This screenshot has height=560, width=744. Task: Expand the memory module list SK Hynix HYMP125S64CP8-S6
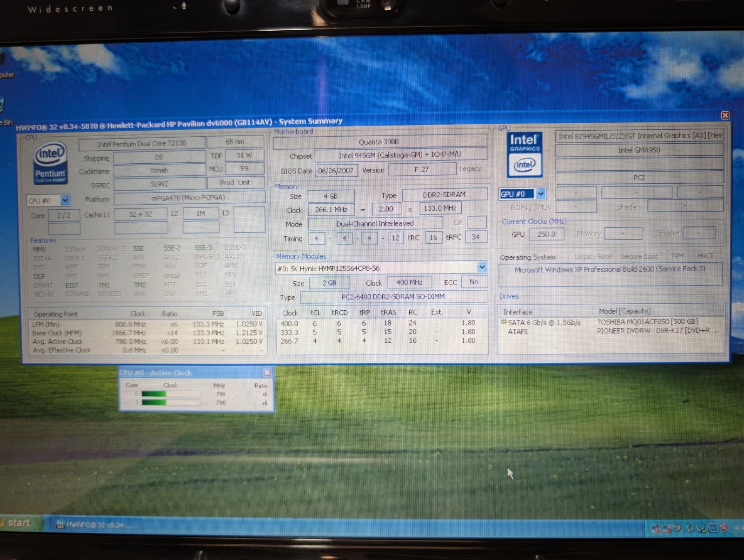(x=482, y=267)
